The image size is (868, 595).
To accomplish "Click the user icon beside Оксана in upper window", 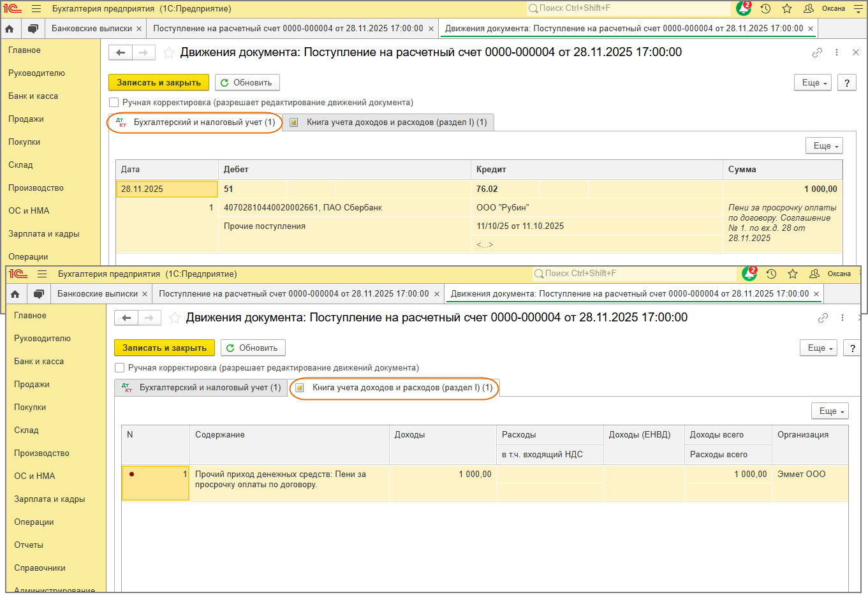I will click(x=809, y=9).
